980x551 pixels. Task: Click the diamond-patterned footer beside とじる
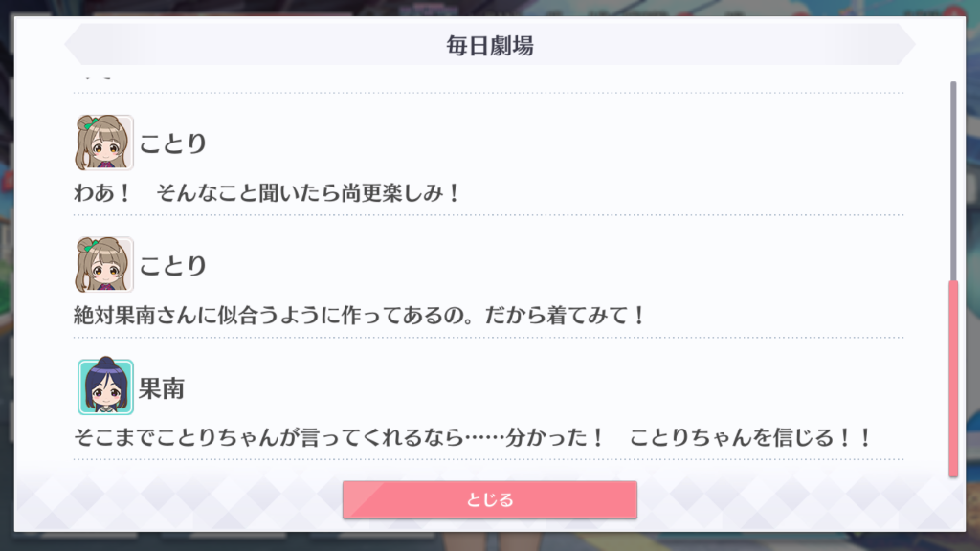click(x=800, y=499)
